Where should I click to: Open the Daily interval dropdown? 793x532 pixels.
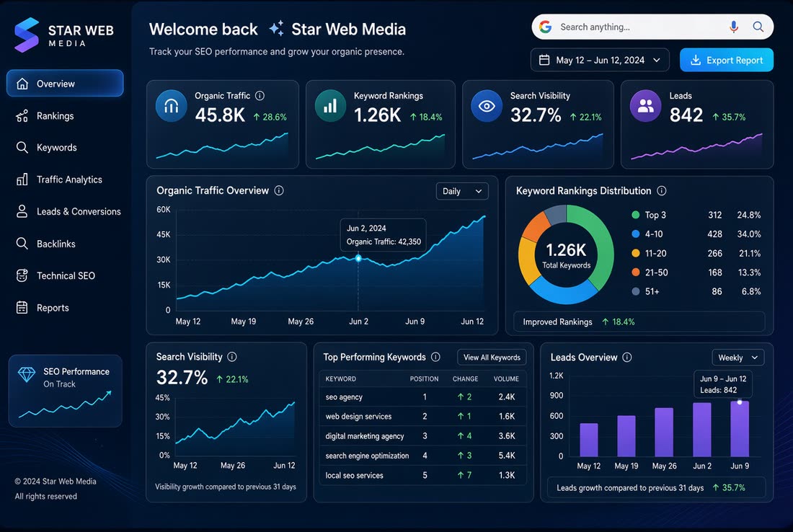[462, 191]
